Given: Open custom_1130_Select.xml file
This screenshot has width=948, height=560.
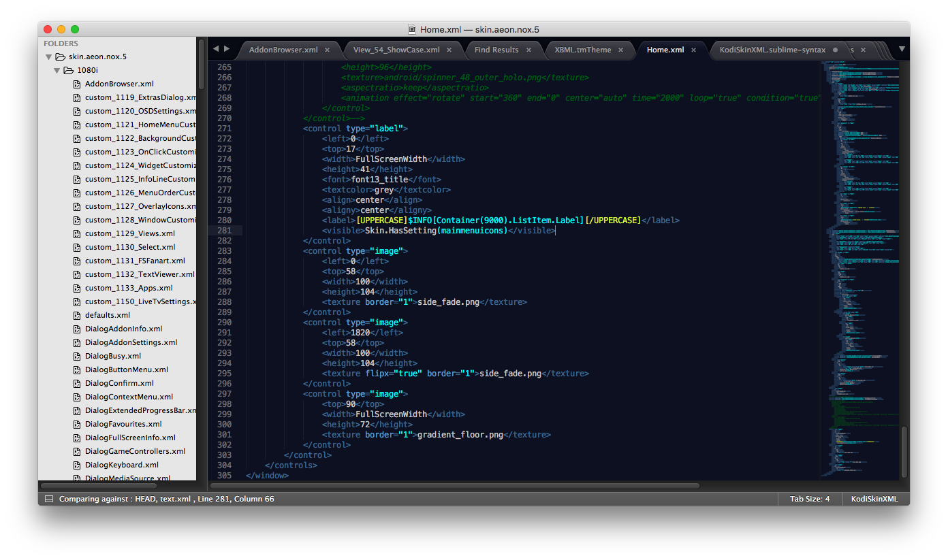Looking at the screenshot, I should coord(130,247).
